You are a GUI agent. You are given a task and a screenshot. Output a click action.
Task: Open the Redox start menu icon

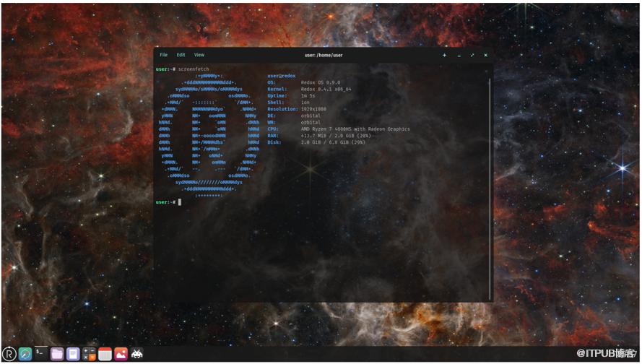pyautogui.click(x=9, y=354)
